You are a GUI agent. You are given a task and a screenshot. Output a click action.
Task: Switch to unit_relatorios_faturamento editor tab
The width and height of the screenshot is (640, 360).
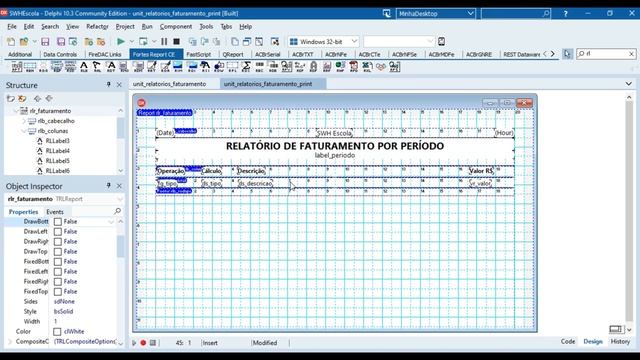[x=169, y=84]
